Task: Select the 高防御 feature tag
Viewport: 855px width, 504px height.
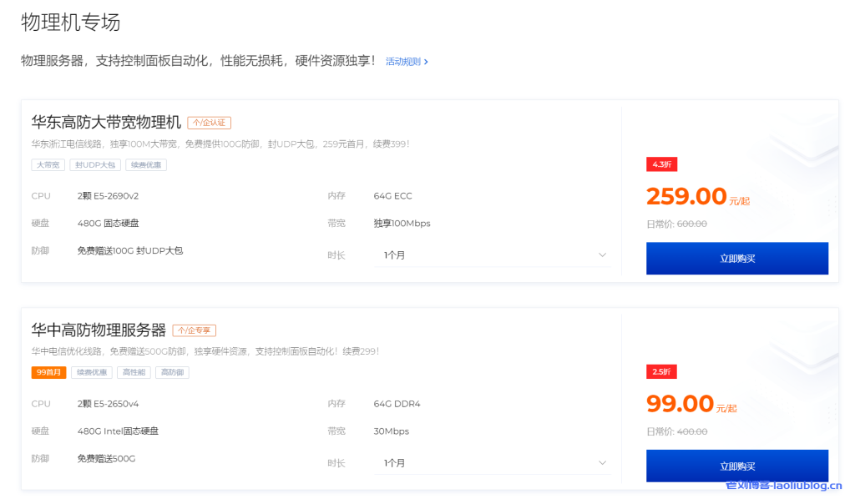Action: click(x=172, y=372)
